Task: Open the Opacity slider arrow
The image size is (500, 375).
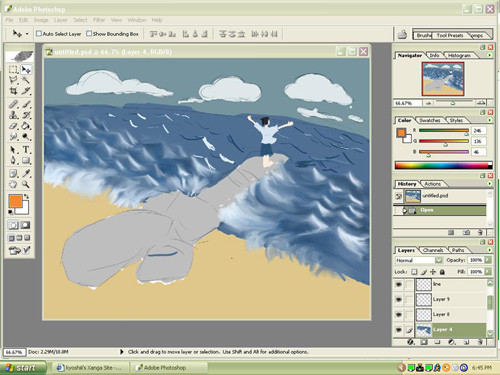Action: pos(488,260)
